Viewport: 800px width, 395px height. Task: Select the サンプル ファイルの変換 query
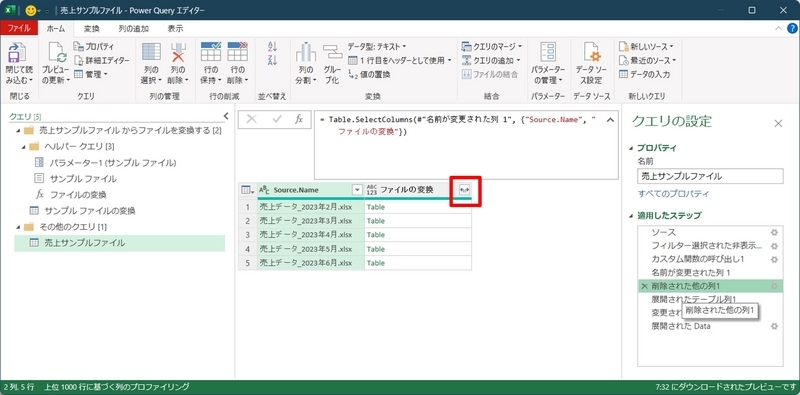[x=90, y=210]
